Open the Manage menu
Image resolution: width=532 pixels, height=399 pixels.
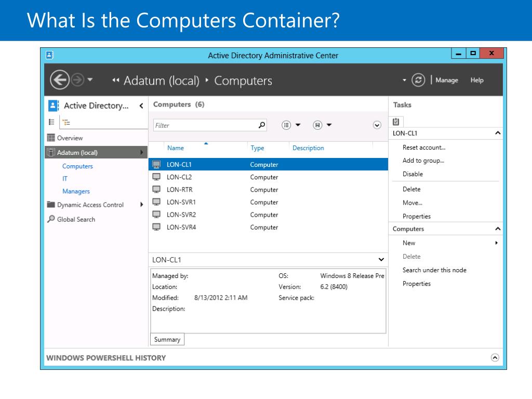(446, 80)
